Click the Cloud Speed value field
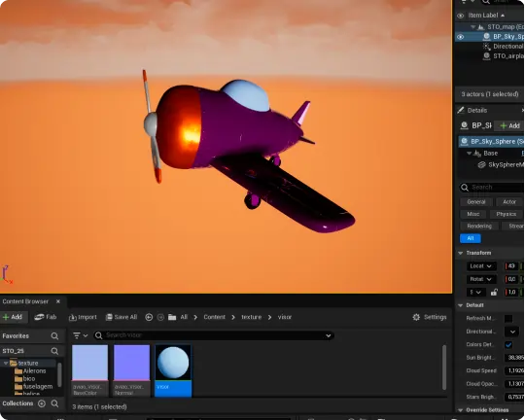Viewport: 525px width, 420px height. [x=515, y=370]
